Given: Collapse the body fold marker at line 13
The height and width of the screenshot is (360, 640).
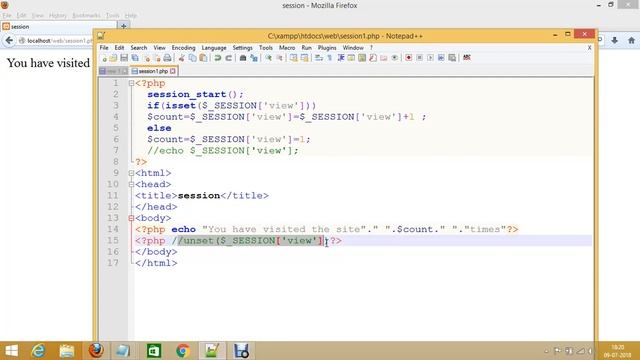Looking at the screenshot, I should click(x=131, y=218).
